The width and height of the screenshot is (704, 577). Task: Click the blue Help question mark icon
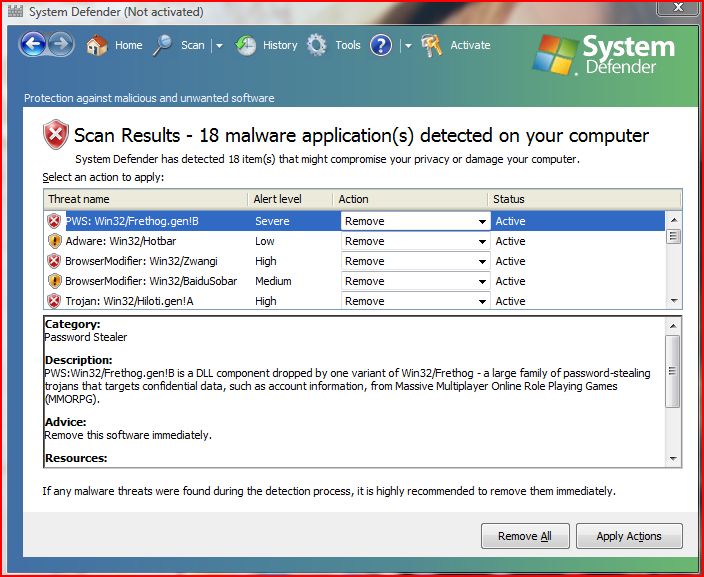[381, 45]
